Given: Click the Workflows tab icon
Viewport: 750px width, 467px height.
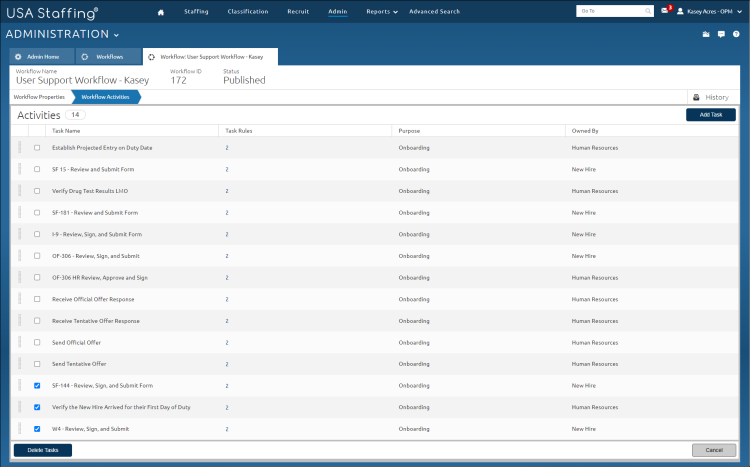Looking at the screenshot, I should [x=85, y=56].
